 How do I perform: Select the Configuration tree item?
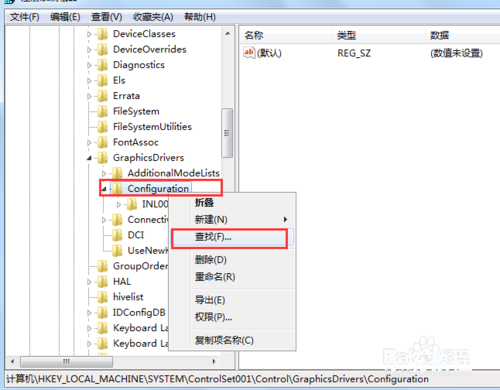(x=158, y=189)
